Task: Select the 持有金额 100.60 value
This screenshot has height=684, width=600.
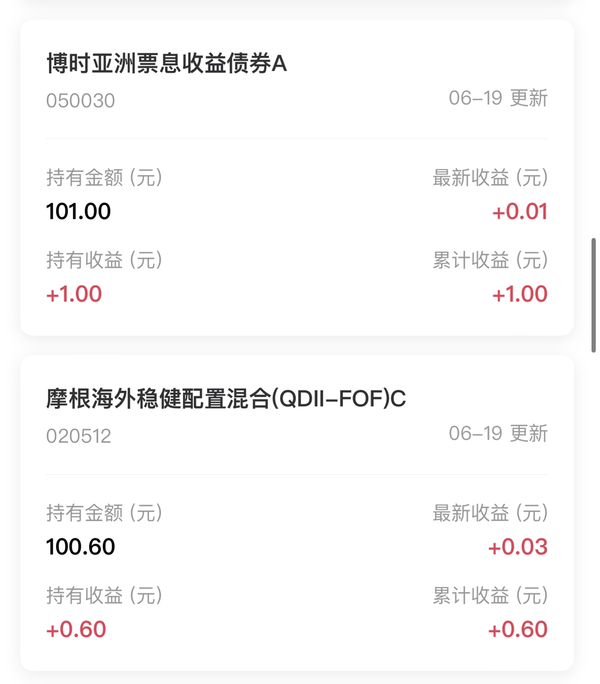Action: click(x=81, y=547)
